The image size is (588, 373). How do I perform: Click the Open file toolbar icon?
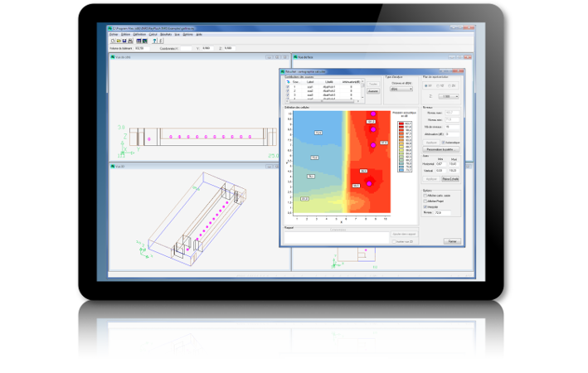[119, 41]
